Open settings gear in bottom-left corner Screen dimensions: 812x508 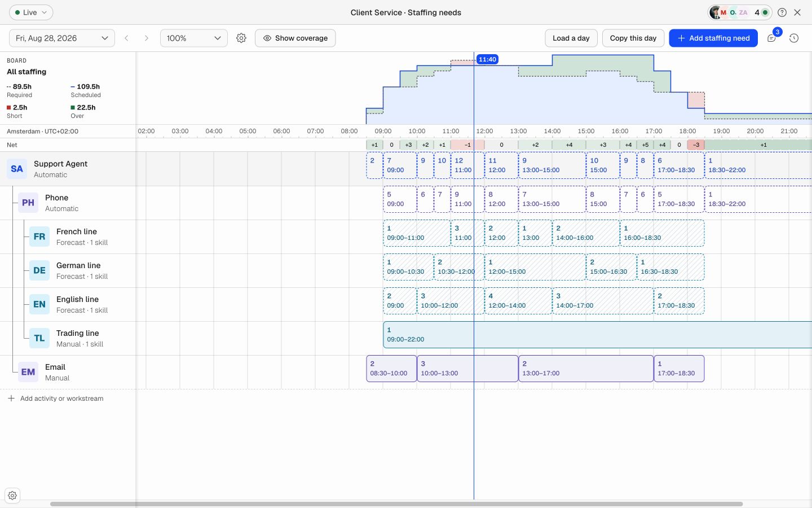12,496
